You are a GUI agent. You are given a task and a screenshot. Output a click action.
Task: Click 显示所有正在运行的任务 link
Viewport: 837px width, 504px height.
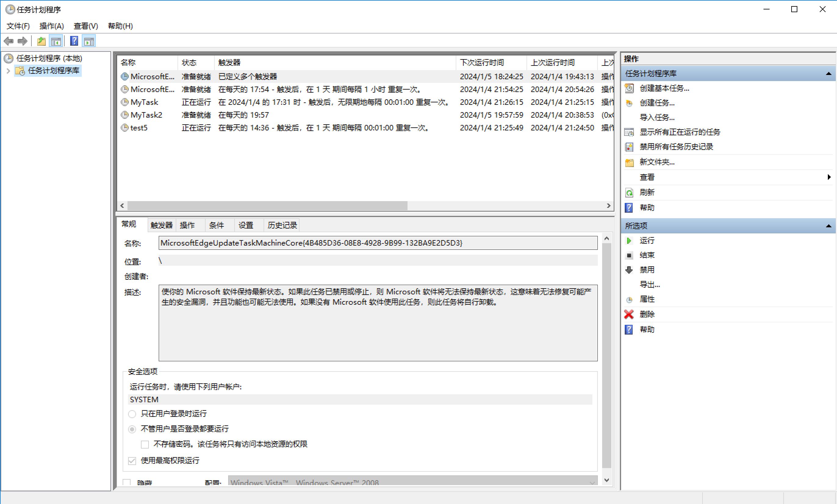pyautogui.click(x=679, y=132)
